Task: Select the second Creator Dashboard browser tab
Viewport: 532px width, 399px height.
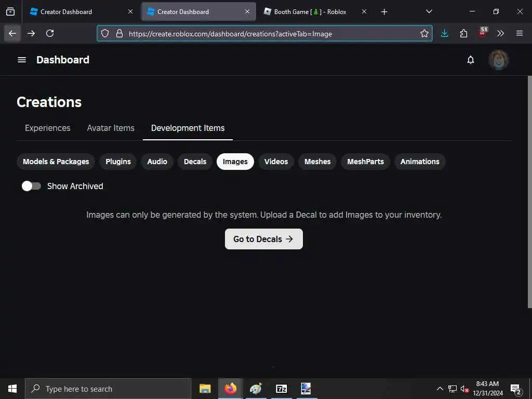Action: tap(198, 11)
